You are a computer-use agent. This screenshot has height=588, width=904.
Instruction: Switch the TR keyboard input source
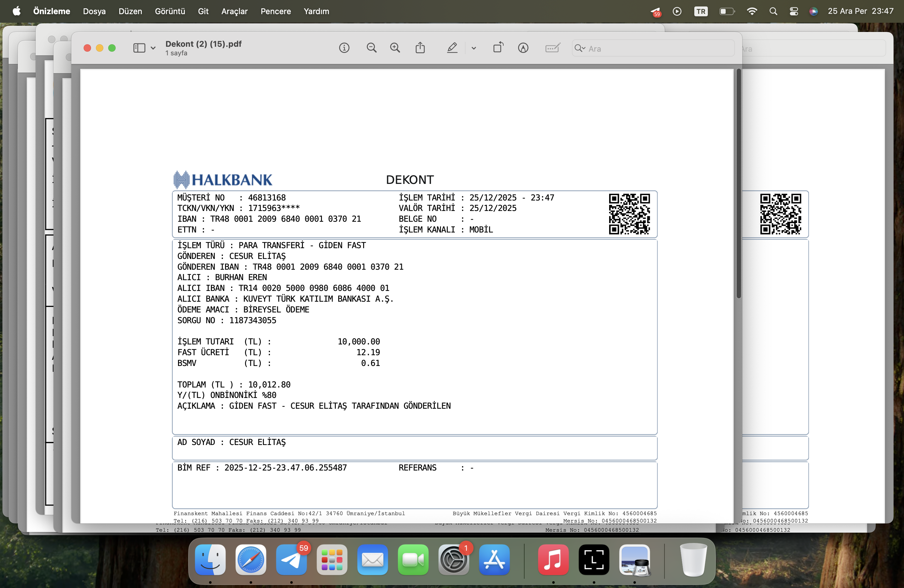pos(701,11)
